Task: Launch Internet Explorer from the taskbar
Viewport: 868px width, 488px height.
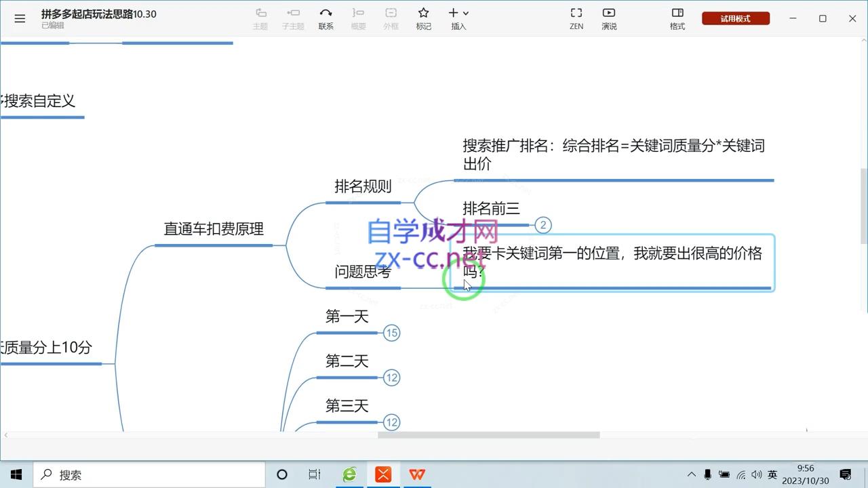Action: [349, 474]
